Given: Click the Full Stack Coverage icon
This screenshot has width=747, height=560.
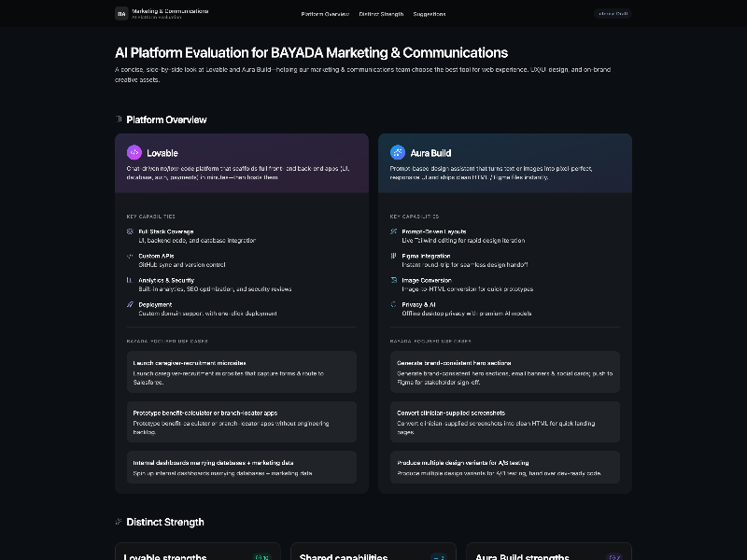Looking at the screenshot, I should pos(130,231).
